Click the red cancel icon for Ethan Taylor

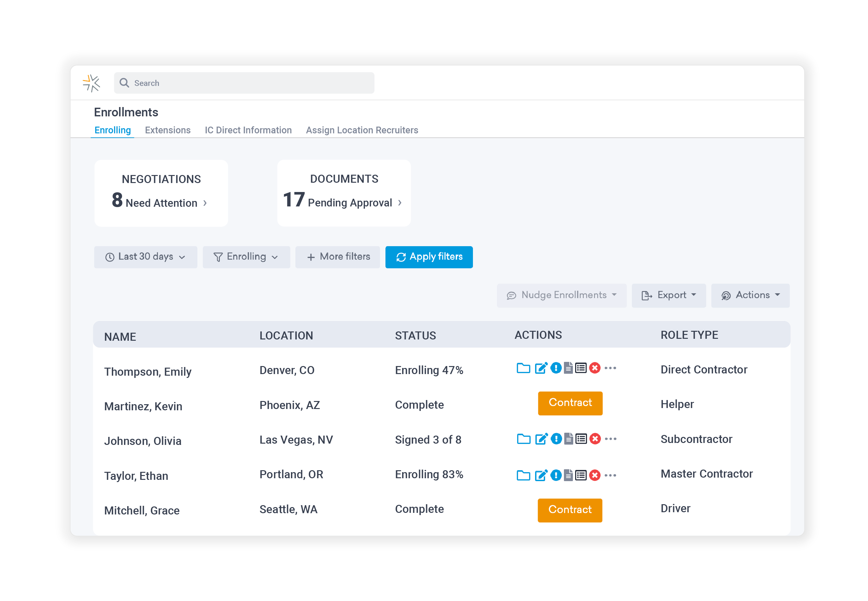[595, 475]
